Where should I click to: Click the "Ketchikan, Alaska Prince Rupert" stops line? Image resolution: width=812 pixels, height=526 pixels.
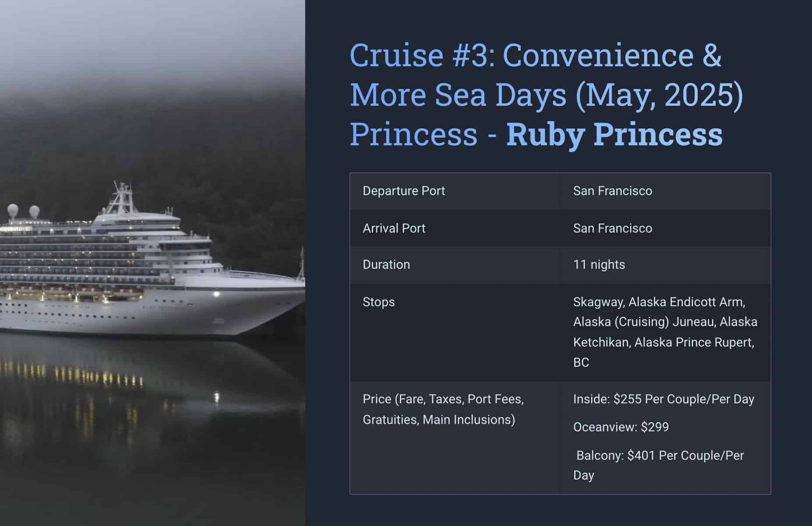(663, 342)
